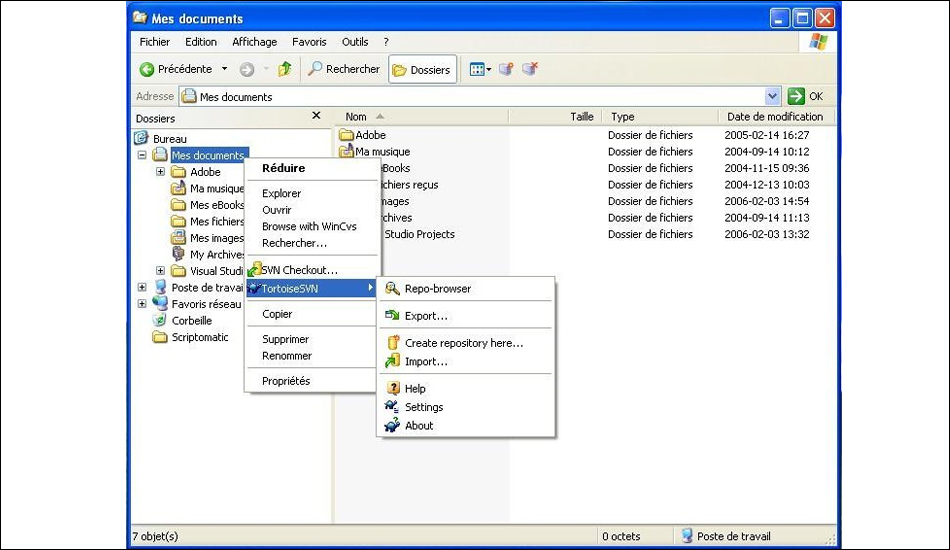Go back with the Précédente arrow icon
This screenshot has height=550, width=950.
point(147,69)
